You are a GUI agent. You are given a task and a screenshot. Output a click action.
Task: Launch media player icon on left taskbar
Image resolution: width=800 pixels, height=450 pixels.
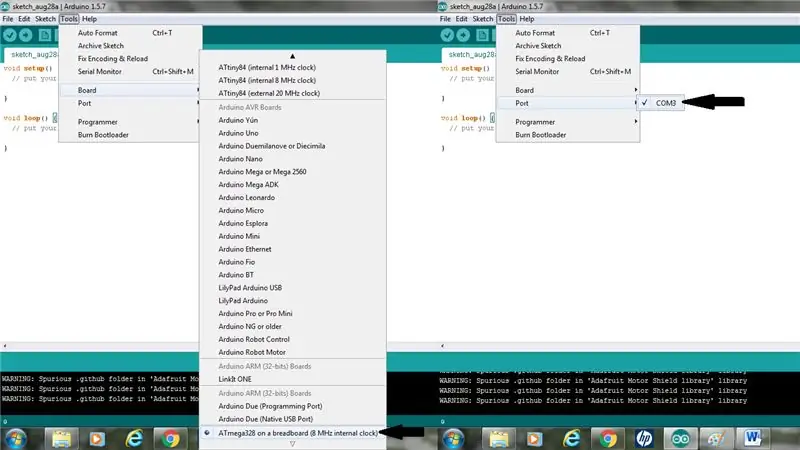[x=97, y=439]
